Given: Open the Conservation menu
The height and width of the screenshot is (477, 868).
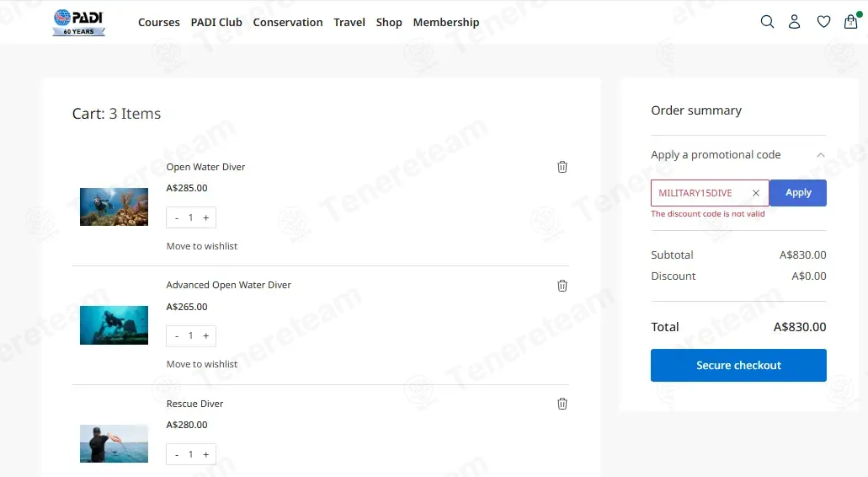Looking at the screenshot, I should click(x=288, y=22).
